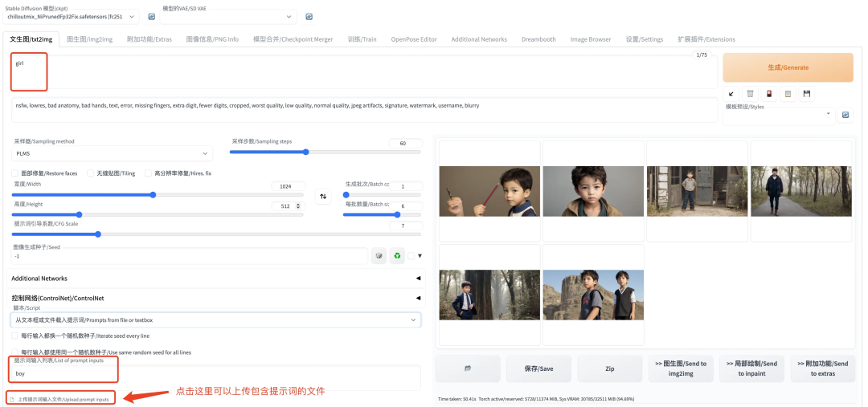Screen dimensions: 868x407
Task: Adjust the Height slider handle
Action: pyautogui.click(x=79, y=214)
